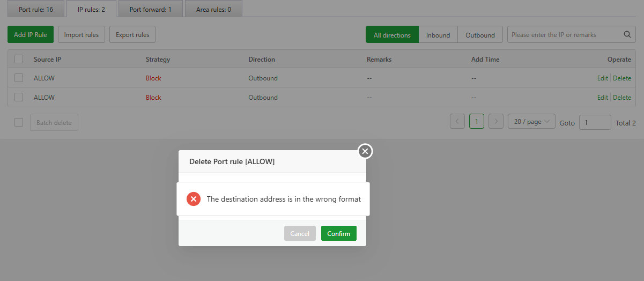
Task: Go to next page arrow
Action: click(496, 122)
